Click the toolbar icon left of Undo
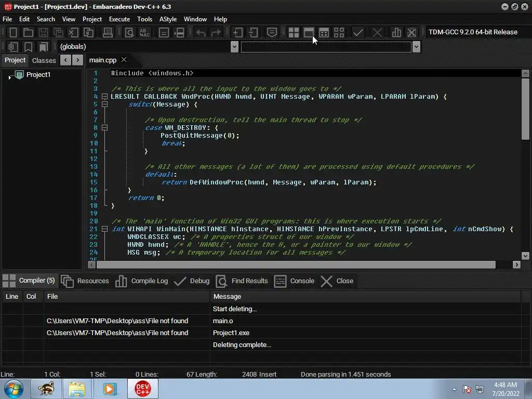 (x=179, y=33)
